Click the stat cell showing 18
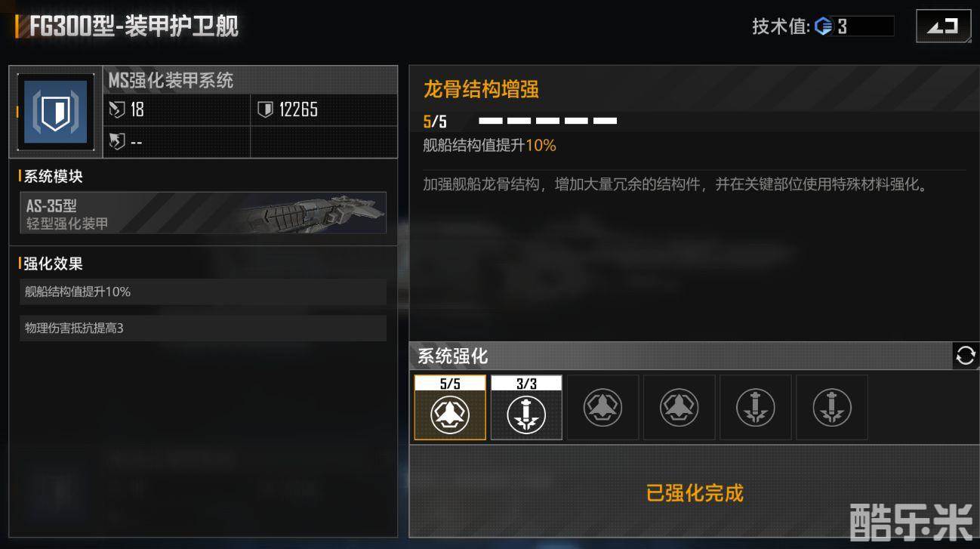 pyautogui.click(x=177, y=109)
